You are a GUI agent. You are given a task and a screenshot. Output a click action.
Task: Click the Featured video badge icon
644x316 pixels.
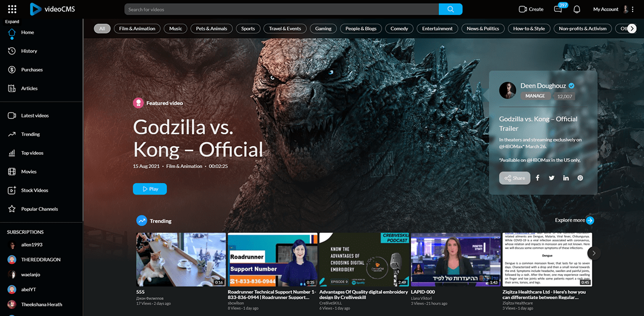point(138,103)
